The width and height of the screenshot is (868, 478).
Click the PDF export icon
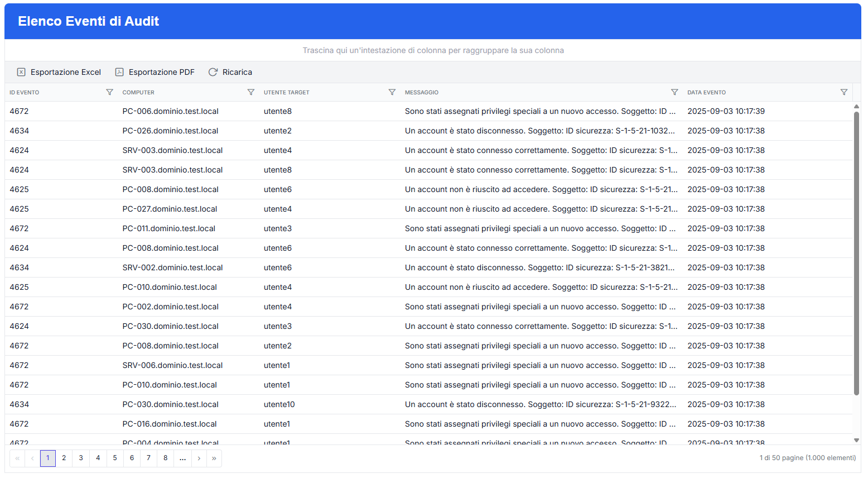(119, 72)
